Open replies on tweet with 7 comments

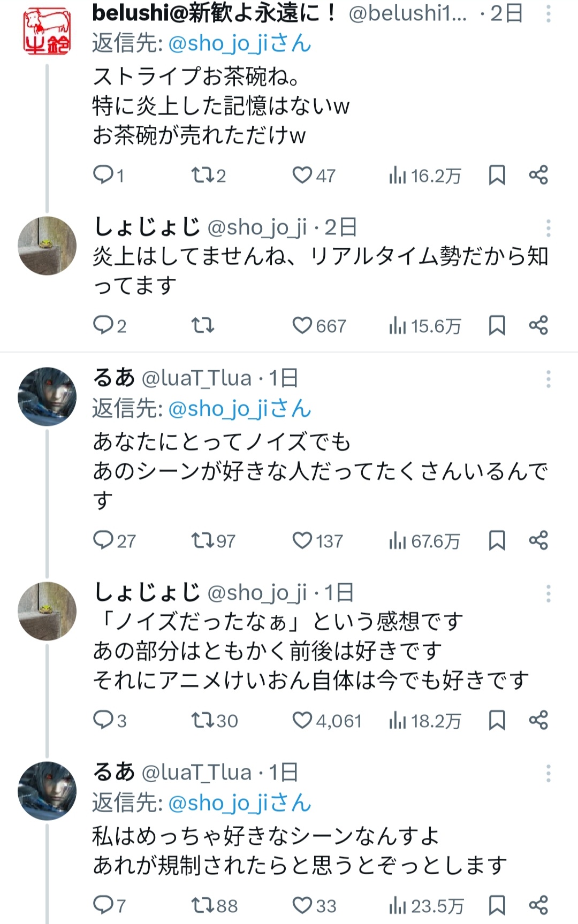(103, 905)
